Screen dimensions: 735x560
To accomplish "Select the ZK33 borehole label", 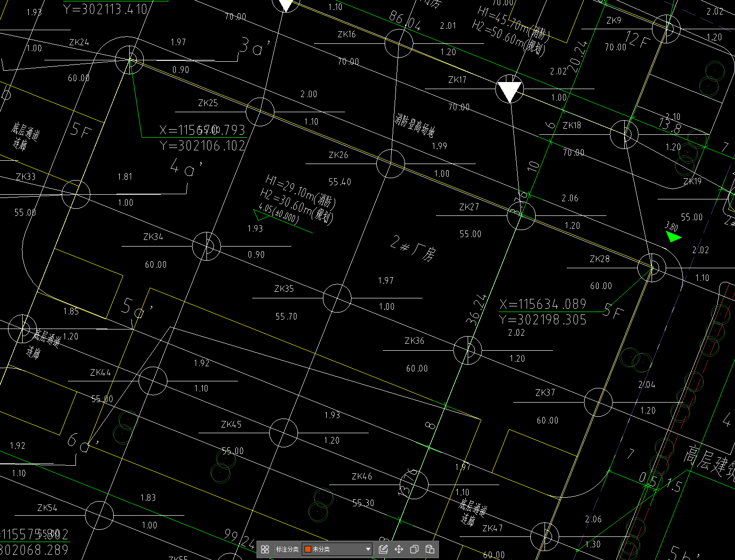I will coord(25,177).
